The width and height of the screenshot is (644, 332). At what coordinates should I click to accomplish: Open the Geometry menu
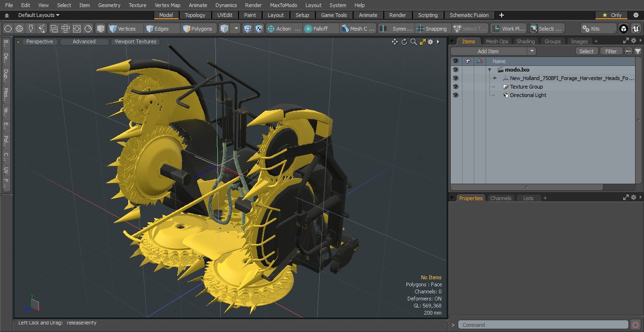click(x=109, y=5)
